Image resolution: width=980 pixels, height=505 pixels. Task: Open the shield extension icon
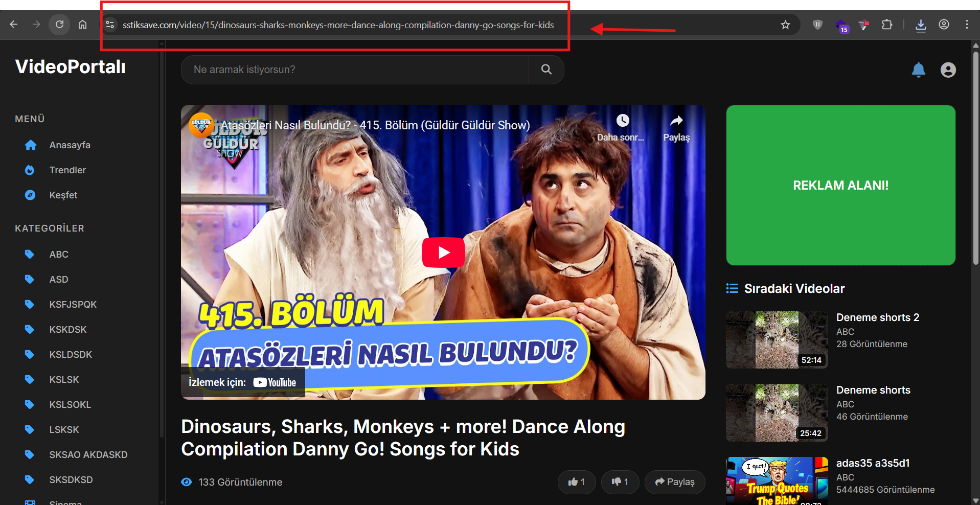(817, 25)
